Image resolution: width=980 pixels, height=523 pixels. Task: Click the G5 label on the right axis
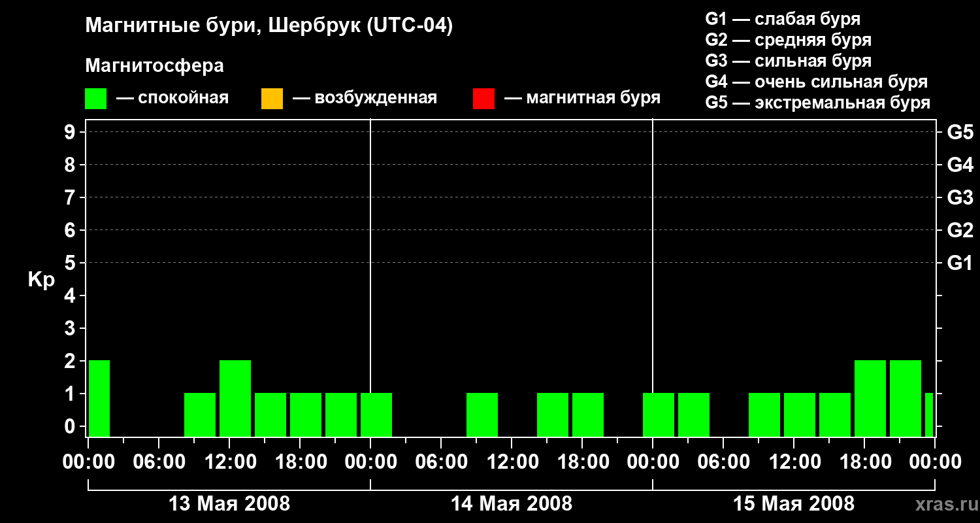point(960,133)
